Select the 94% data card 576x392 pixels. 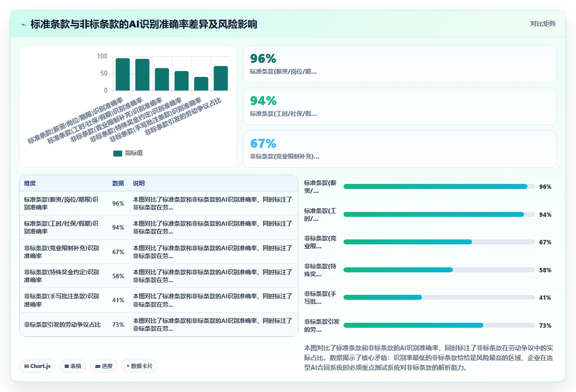point(400,106)
